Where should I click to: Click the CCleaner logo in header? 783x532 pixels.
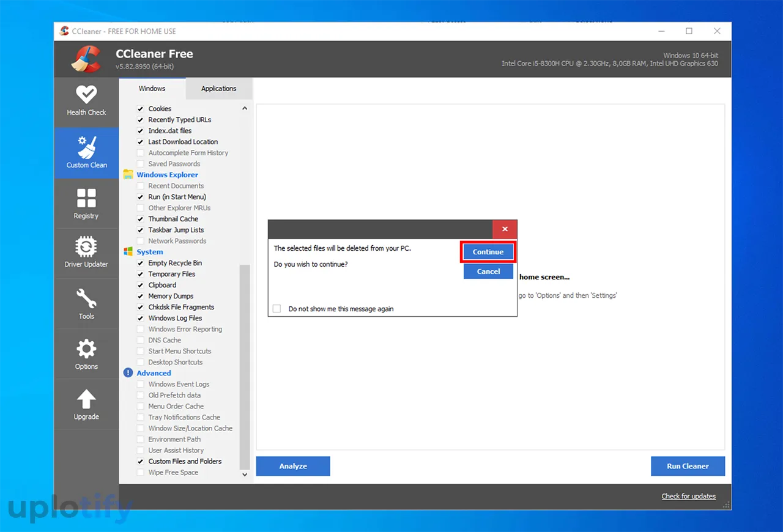pos(86,59)
